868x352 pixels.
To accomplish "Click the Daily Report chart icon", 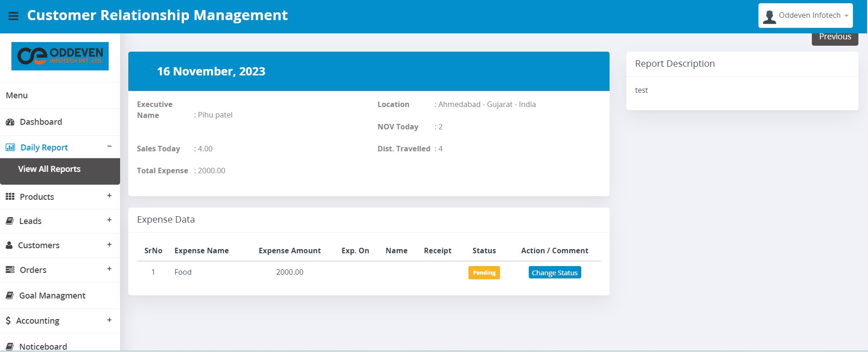I will (10, 147).
